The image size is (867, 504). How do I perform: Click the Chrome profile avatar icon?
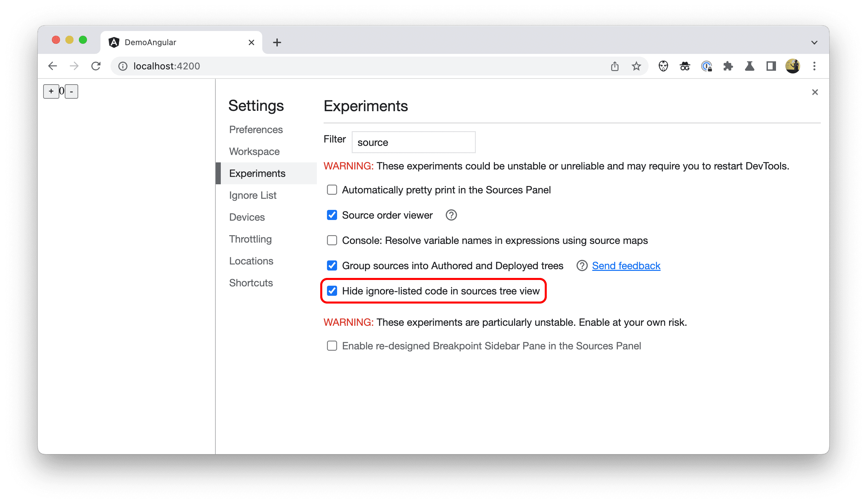[793, 66]
